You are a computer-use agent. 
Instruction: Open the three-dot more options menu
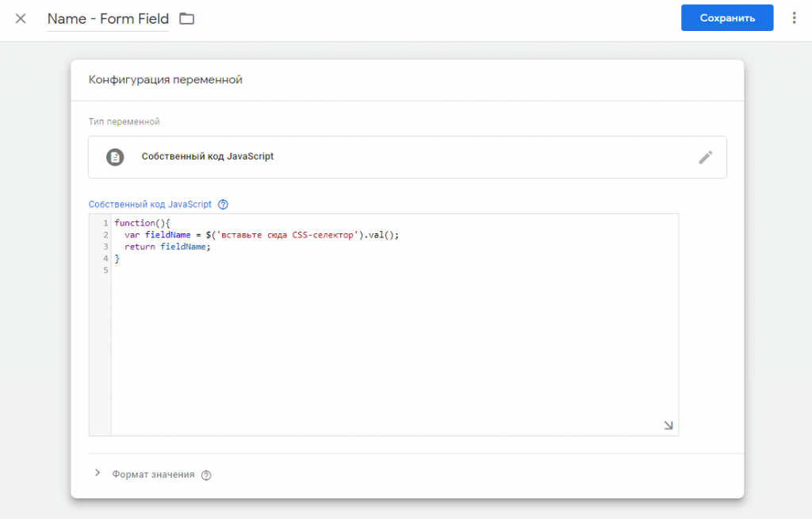794,17
